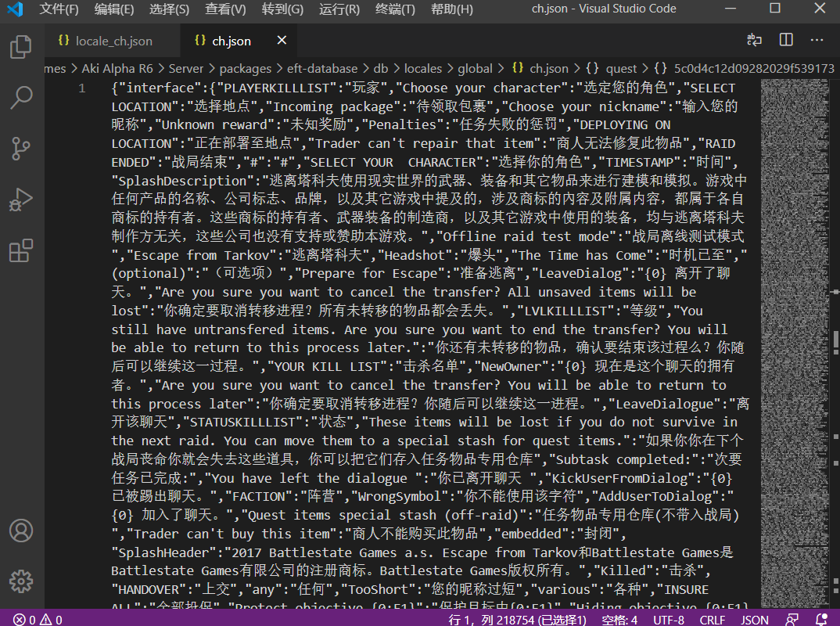Change line endings via CRLF
The width and height of the screenshot is (840, 626).
pos(713,620)
